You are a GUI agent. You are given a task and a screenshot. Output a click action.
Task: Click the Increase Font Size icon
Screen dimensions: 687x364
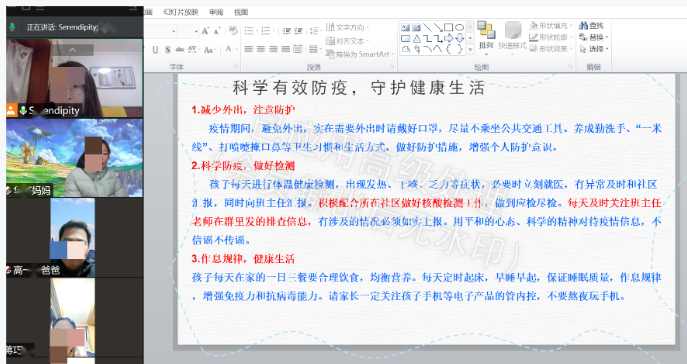click(x=205, y=31)
